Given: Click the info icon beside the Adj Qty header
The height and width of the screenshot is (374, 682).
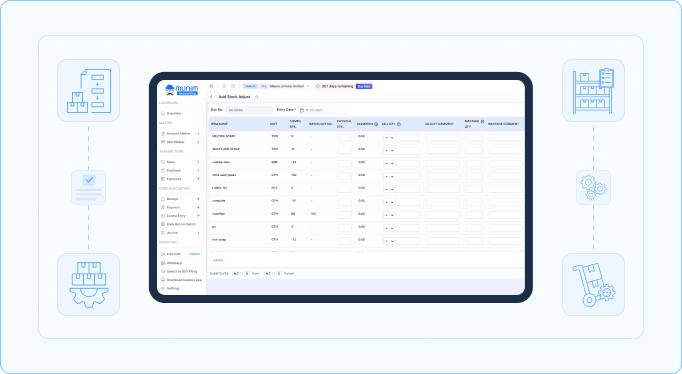Looking at the screenshot, I should point(399,124).
